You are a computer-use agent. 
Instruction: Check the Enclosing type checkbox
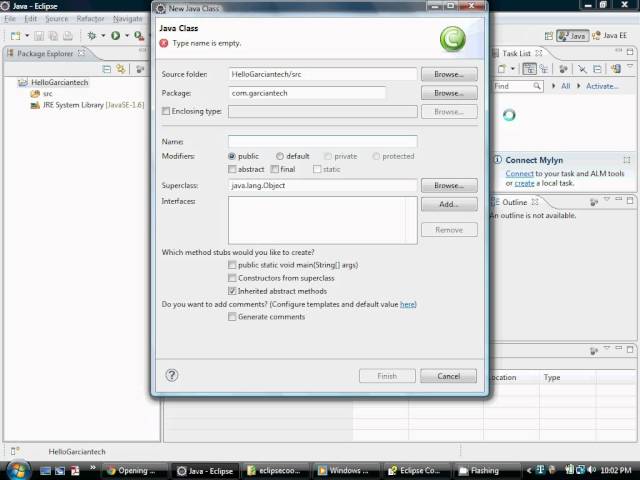pos(166,111)
